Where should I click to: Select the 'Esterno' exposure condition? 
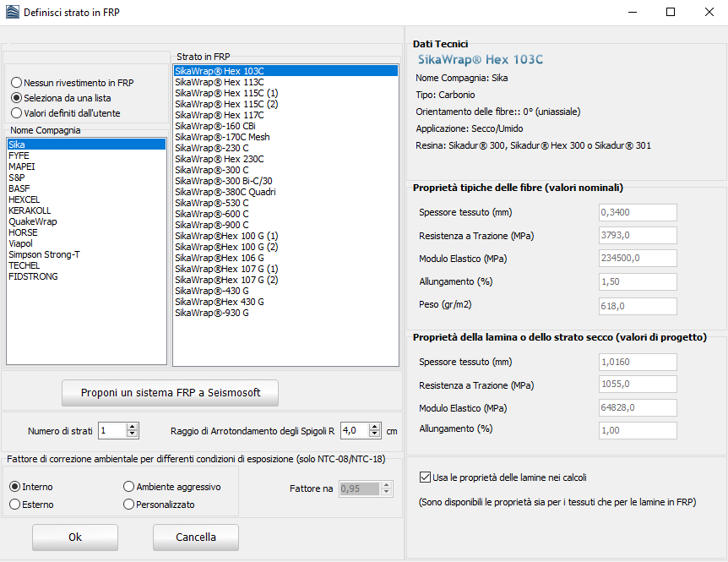point(15,505)
